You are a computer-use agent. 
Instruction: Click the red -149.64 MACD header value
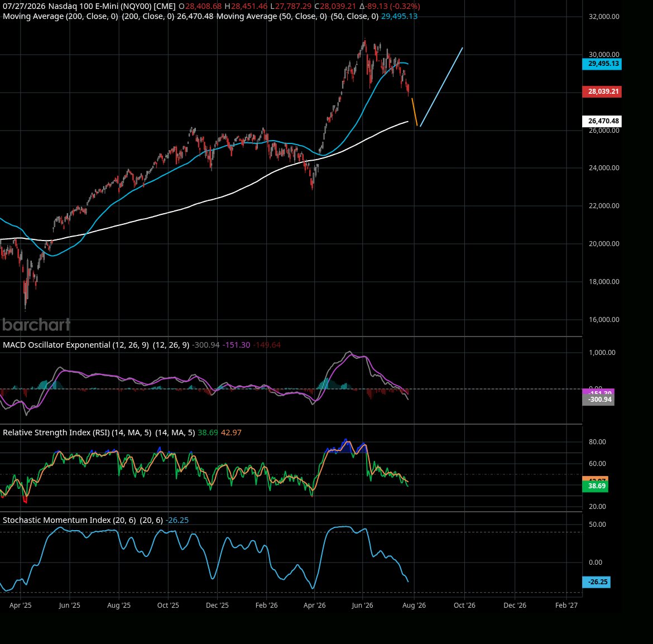267,345
